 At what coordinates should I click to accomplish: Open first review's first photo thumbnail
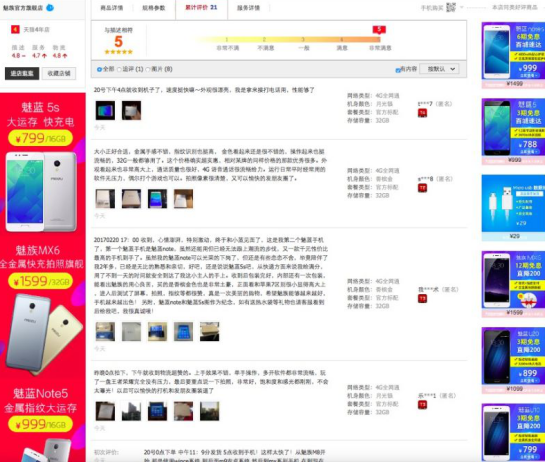[105, 111]
